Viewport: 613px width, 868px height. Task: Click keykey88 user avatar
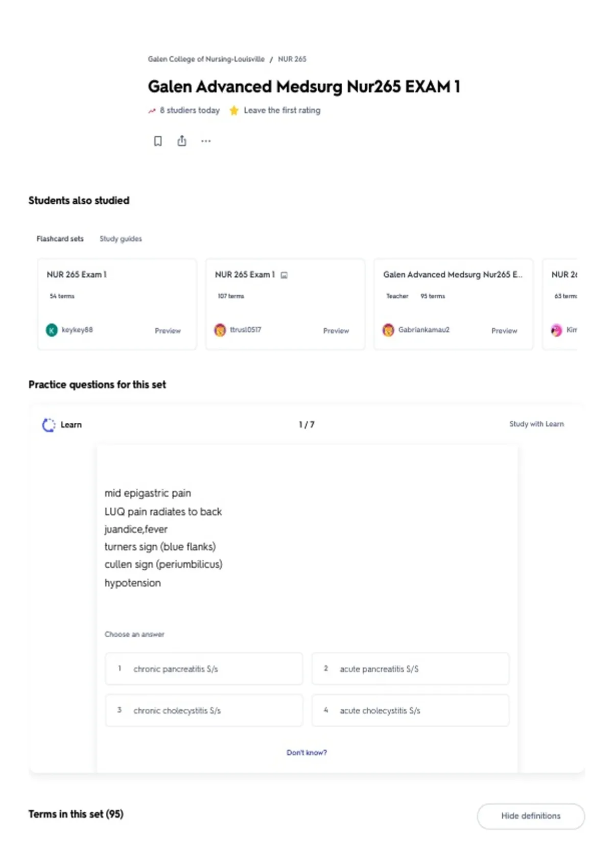click(52, 330)
